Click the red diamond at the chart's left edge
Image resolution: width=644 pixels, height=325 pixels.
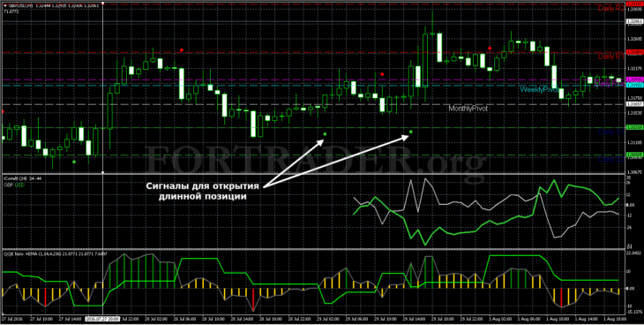(x=3, y=112)
